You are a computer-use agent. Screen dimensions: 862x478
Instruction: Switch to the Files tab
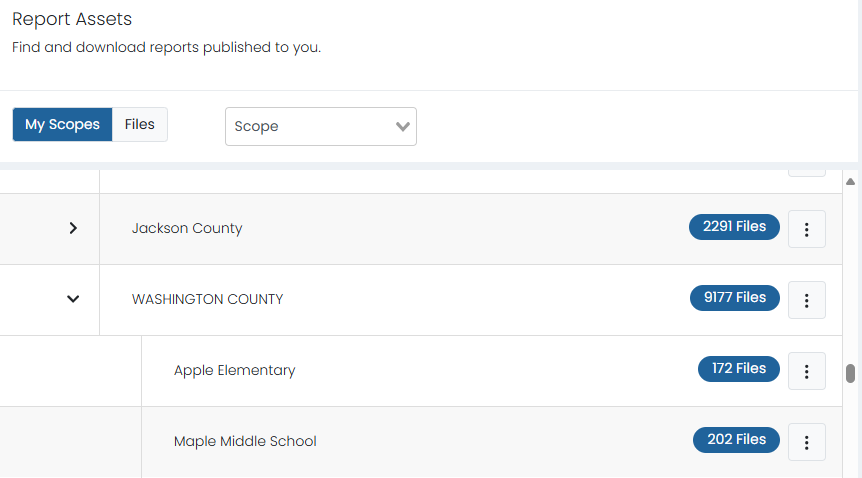(140, 124)
